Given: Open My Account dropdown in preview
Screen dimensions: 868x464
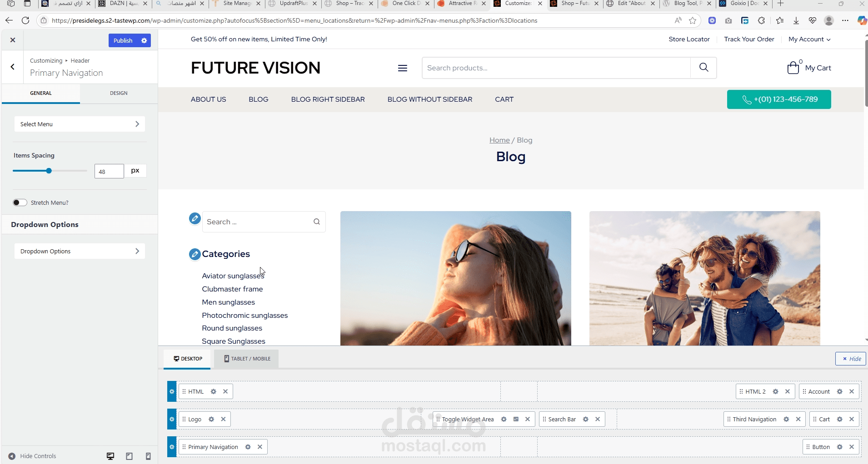Looking at the screenshot, I should 809,39.
